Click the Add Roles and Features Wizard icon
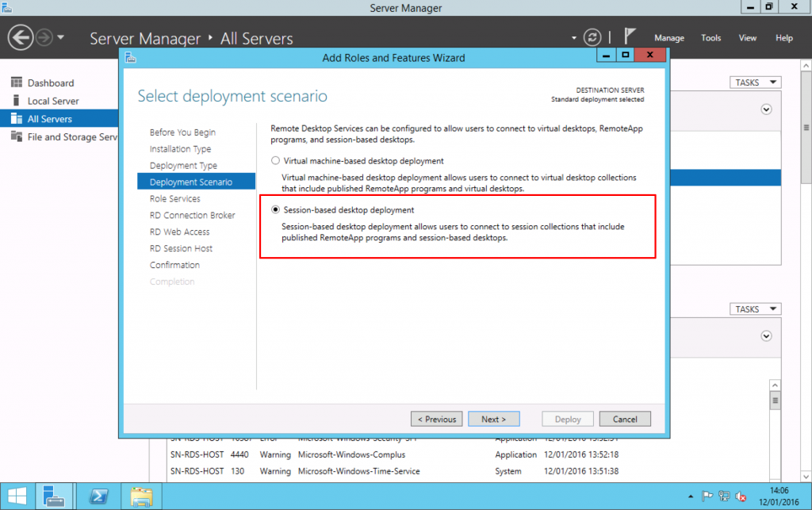 click(x=129, y=57)
